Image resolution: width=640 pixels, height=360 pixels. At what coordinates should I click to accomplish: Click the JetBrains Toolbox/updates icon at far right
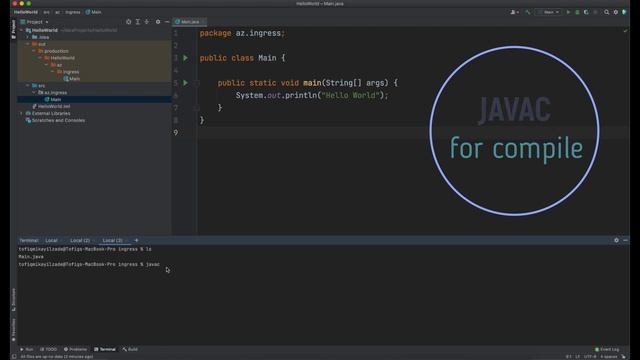[x=624, y=12]
